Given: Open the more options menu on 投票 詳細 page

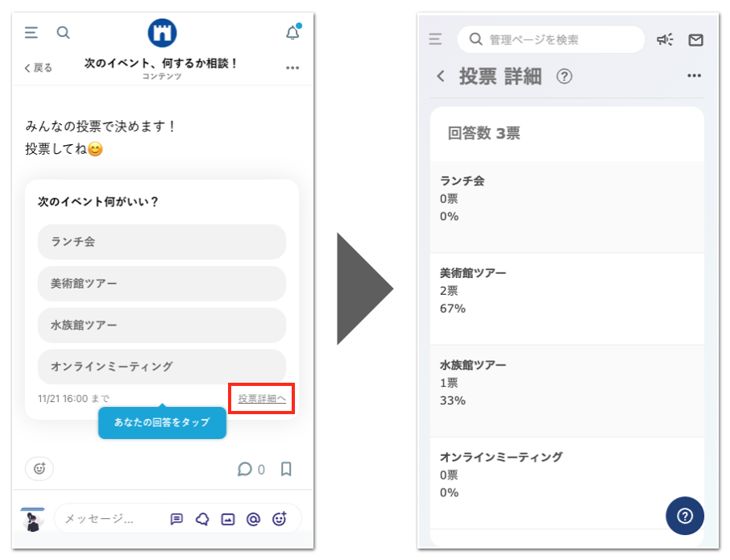Looking at the screenshot, I should coord(695,76).
